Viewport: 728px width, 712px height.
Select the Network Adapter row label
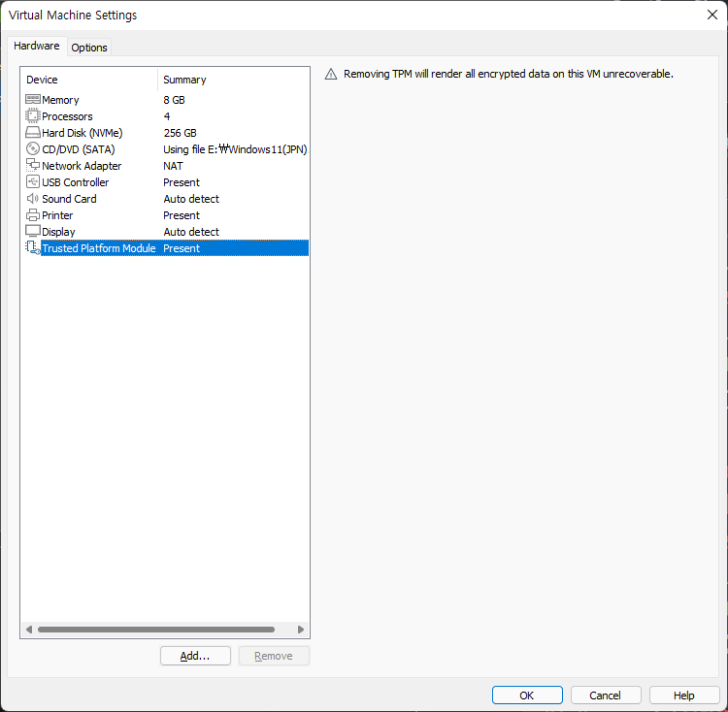[x=82, y=166]
